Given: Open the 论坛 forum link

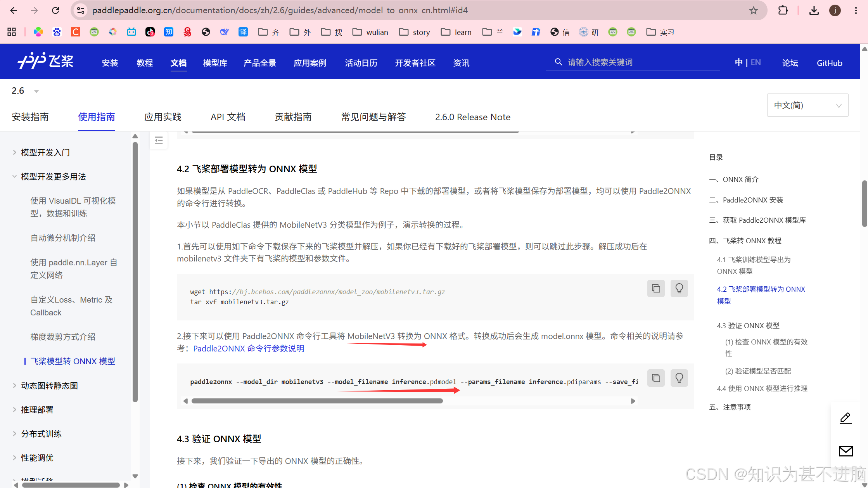Looking at the screenshot, I should tap(790, 63).
